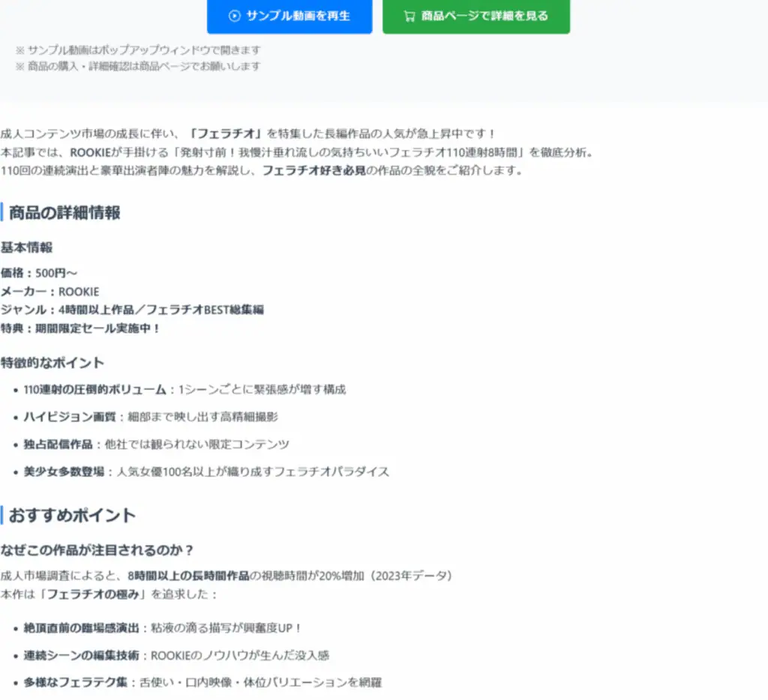Select the 連続シーンの編集技術 bullet item

pos(176,655)
